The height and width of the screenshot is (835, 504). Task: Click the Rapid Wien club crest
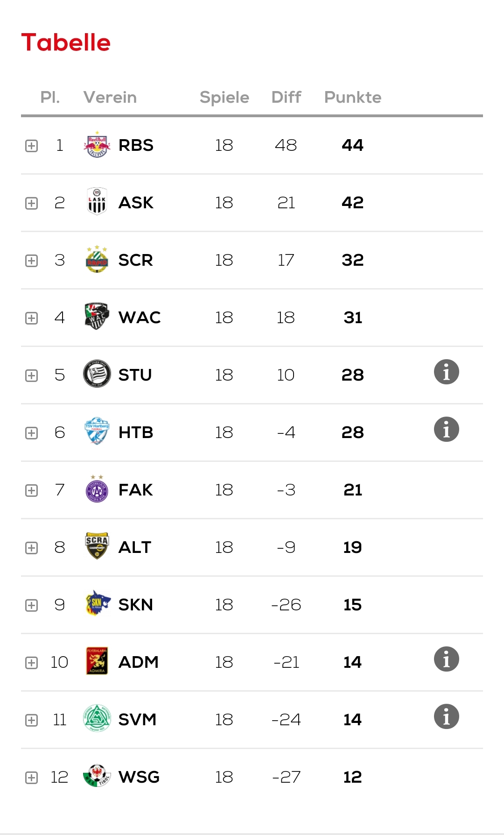(x=97, y=259)
